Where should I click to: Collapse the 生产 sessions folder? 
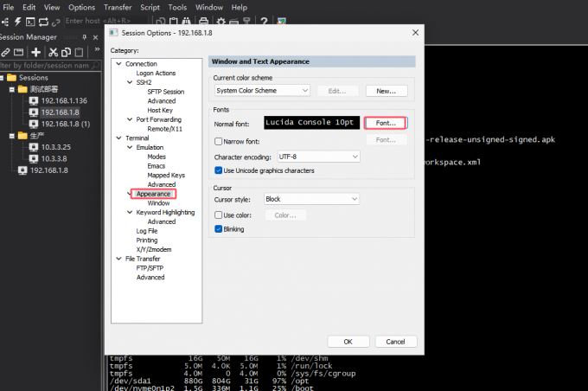(x=12, y=136)
